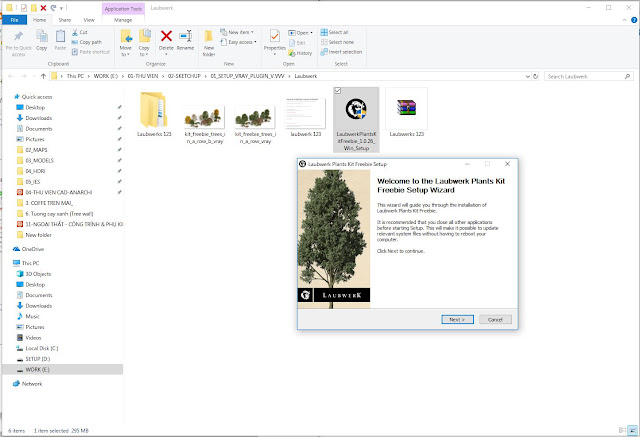The height and width of the screenshot is (437, 640).
Task: Click the Paste icon in ribbon
Action: tap(60, 36)
